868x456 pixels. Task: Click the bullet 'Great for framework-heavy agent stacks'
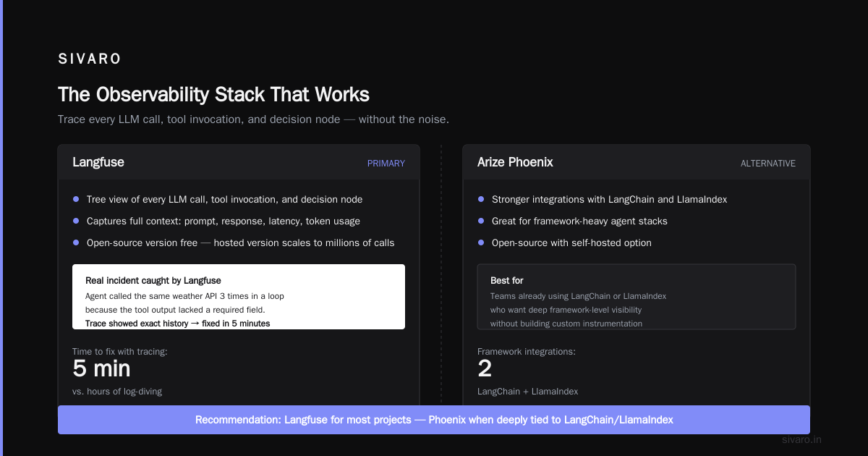pyautogui.click(x=579, y=221)
